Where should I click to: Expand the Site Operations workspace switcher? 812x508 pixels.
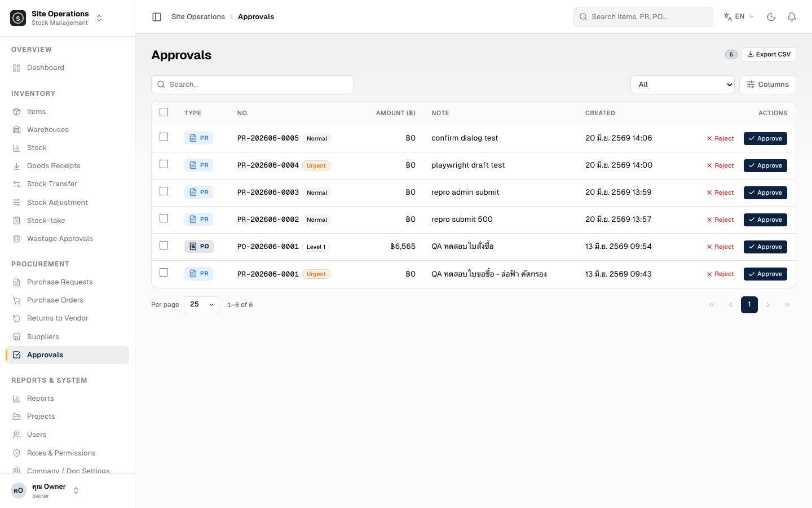pyautogui.click(x=99, y=18)
